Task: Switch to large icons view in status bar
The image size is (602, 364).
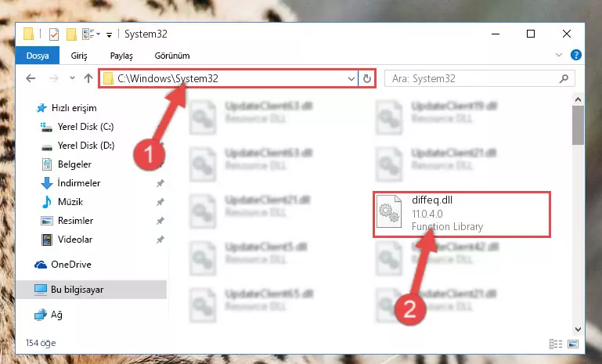Action: 573,344
